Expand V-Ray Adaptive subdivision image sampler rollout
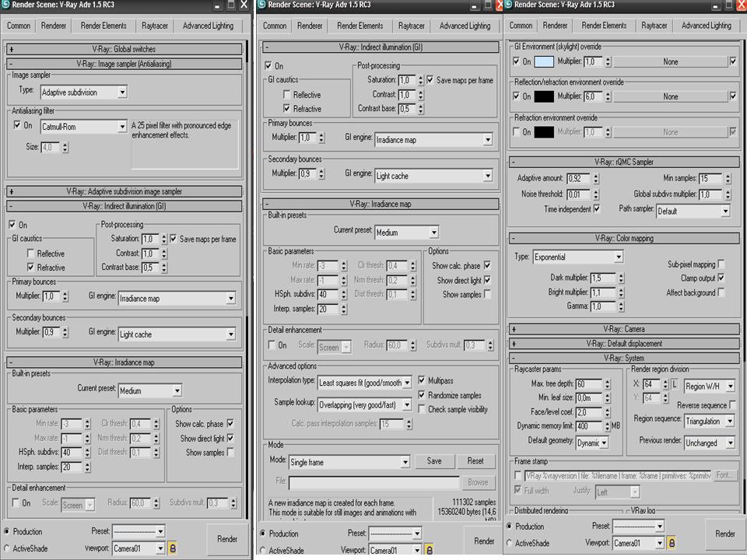 (x=124, y=191)
